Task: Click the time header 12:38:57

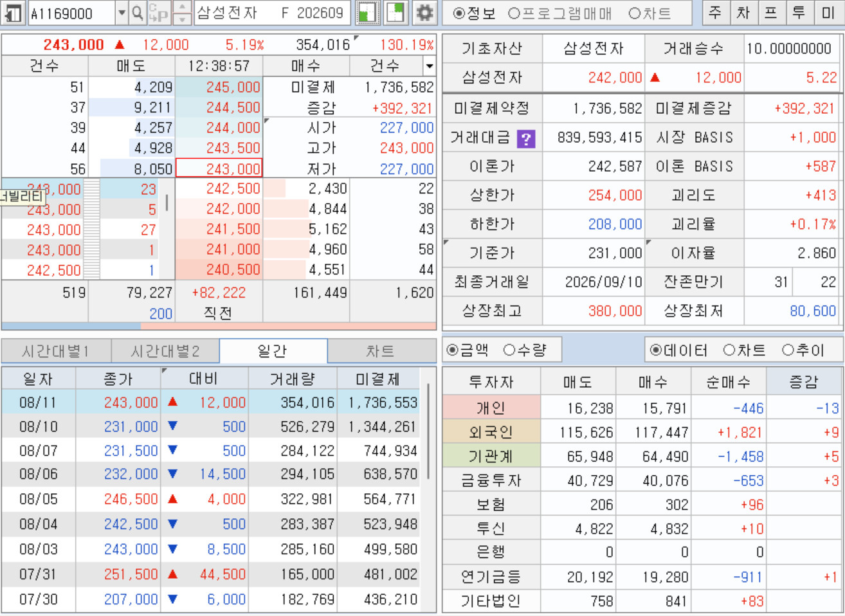Action: [x=219, y=66]
